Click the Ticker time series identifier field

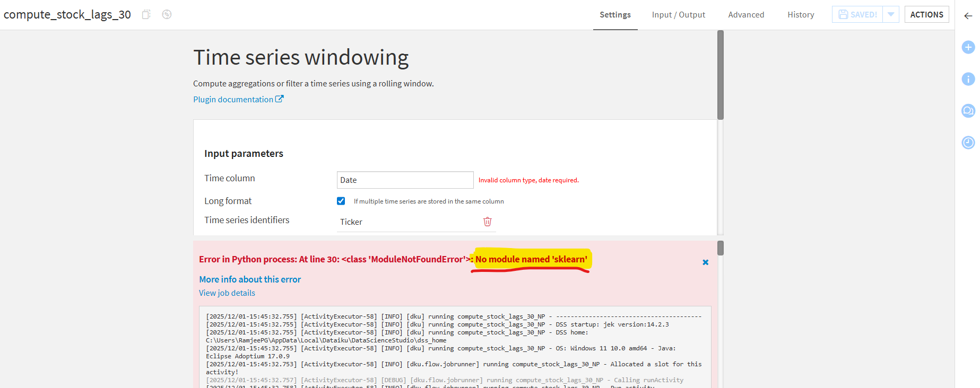[417, 222]
